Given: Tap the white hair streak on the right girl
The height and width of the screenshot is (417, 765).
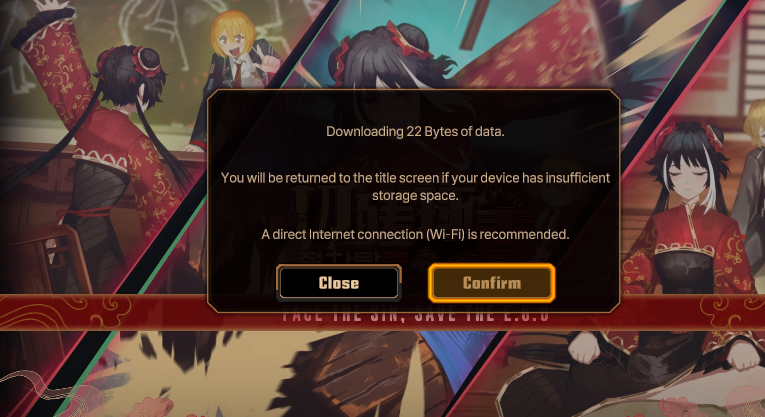Looking at the screenshot, I should (708, 180).
